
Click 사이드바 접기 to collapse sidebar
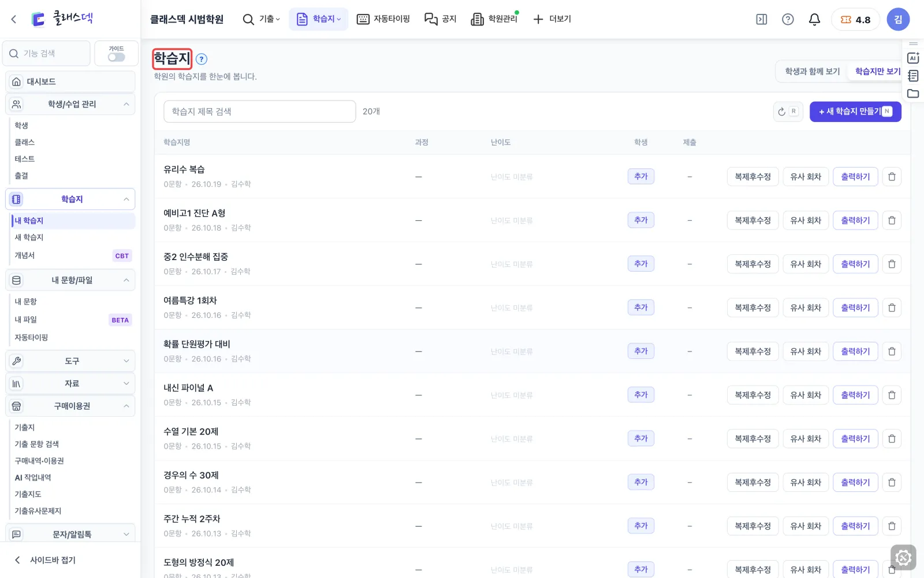tap(45, 560)
